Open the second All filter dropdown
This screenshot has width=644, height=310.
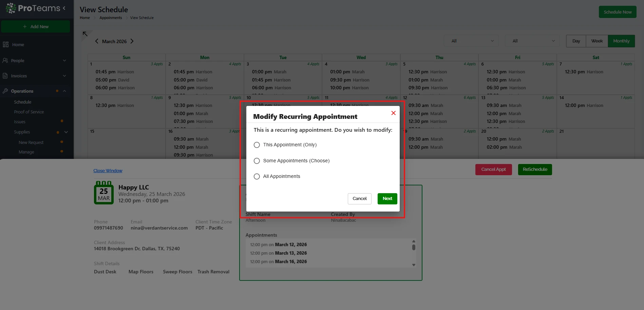[532, 41]
